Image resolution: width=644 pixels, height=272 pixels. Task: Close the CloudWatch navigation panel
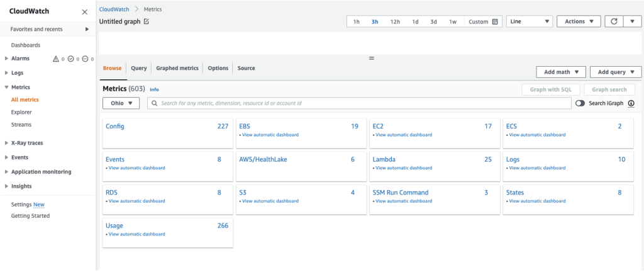pyautogui.click(x=85, y=12)
